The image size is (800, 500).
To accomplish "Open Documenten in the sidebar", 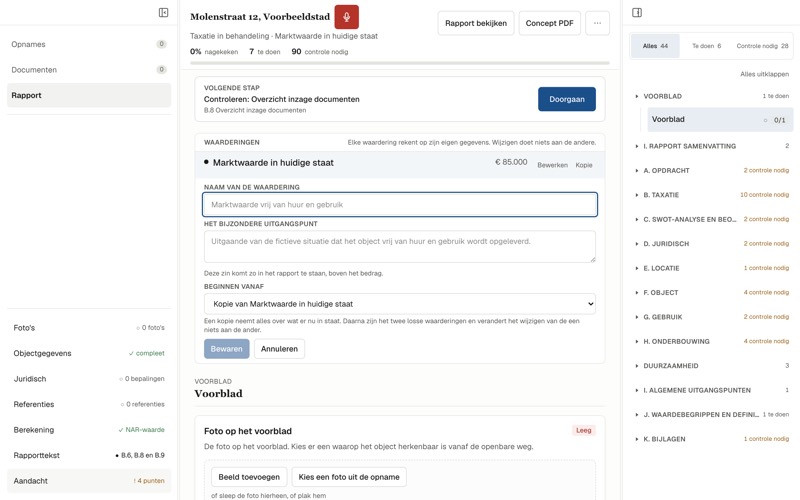I will 89,70.
